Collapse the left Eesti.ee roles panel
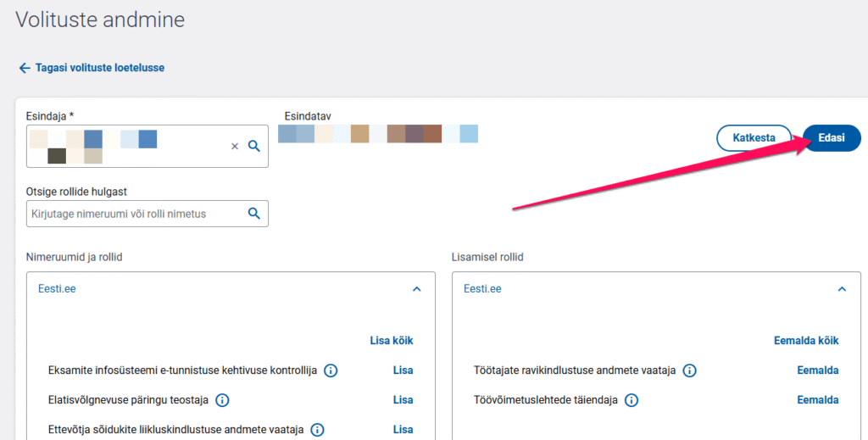 pos(416,289)
